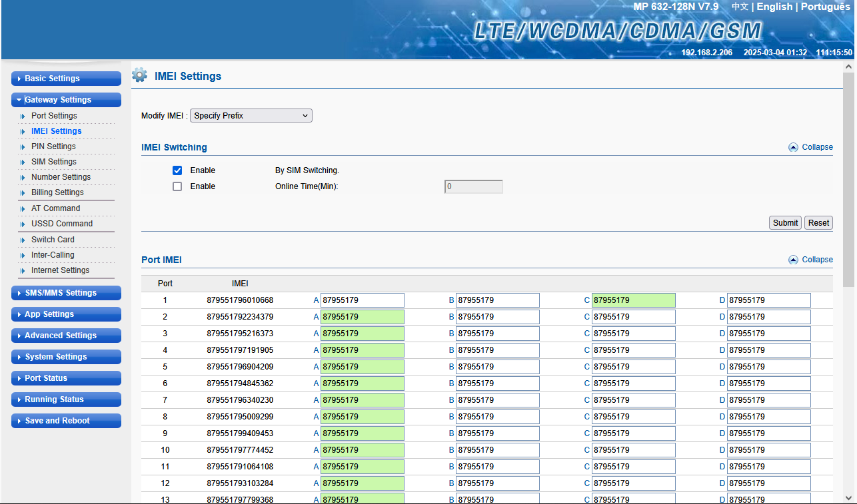Click the arrow icon beside AT Command

coord(23,208)
